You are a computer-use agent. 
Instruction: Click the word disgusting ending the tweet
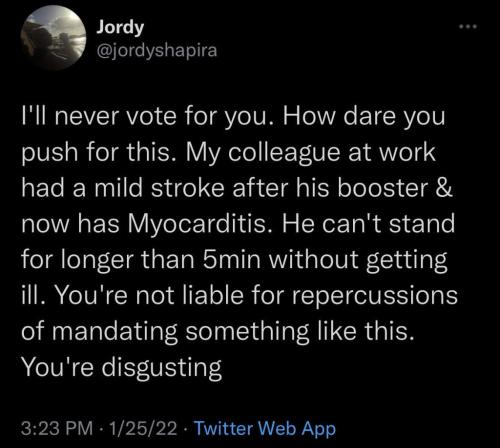[x=161, y=368]
